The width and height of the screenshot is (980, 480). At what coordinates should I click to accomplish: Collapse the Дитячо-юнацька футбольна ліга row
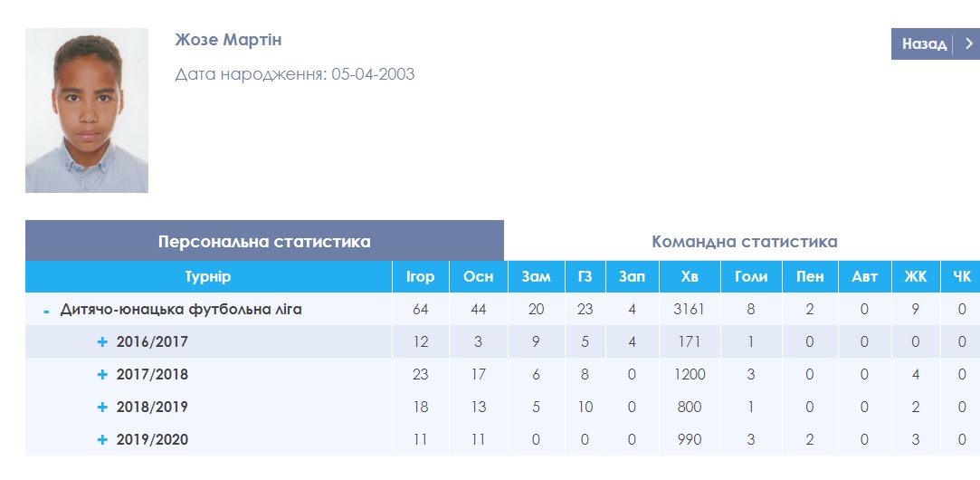pos(46,311)
